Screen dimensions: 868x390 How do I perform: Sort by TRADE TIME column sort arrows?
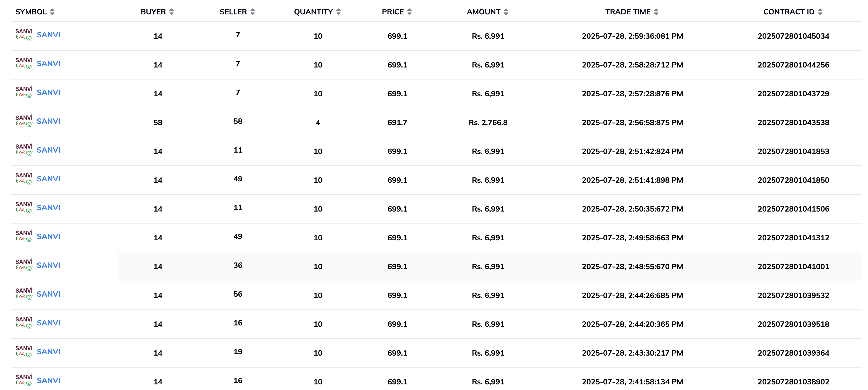pyautogui.click(x=656, y=12)
